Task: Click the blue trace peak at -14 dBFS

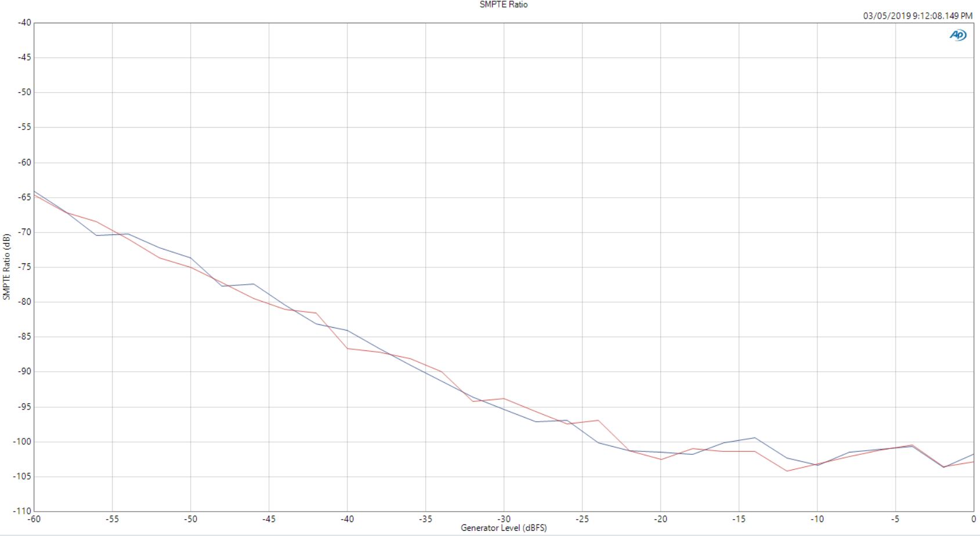Action: pyautogui.click(x=754, y=438)
